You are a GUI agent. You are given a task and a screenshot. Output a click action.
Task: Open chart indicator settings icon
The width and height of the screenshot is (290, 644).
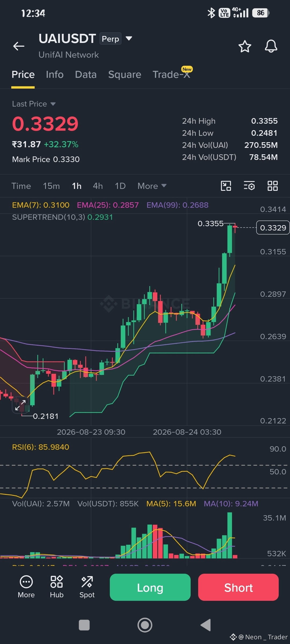coord(249,186)
